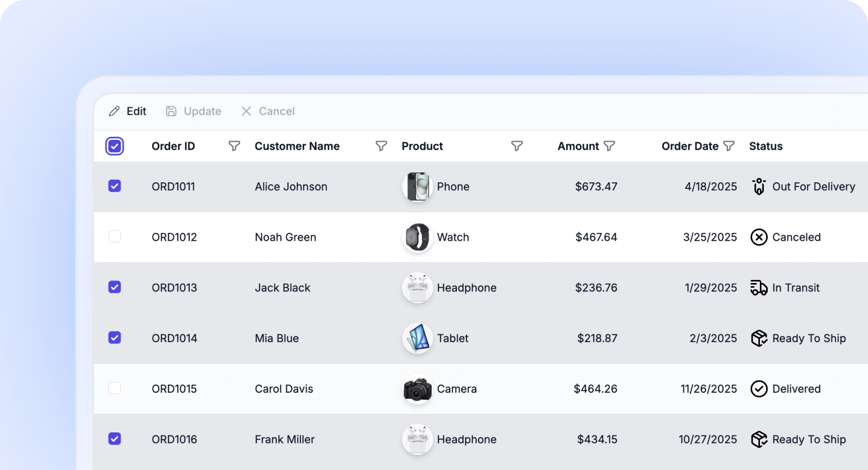Screen dimensions: 868x470
Task: Click the Cancel toolbar button
Action: (268, 111)
